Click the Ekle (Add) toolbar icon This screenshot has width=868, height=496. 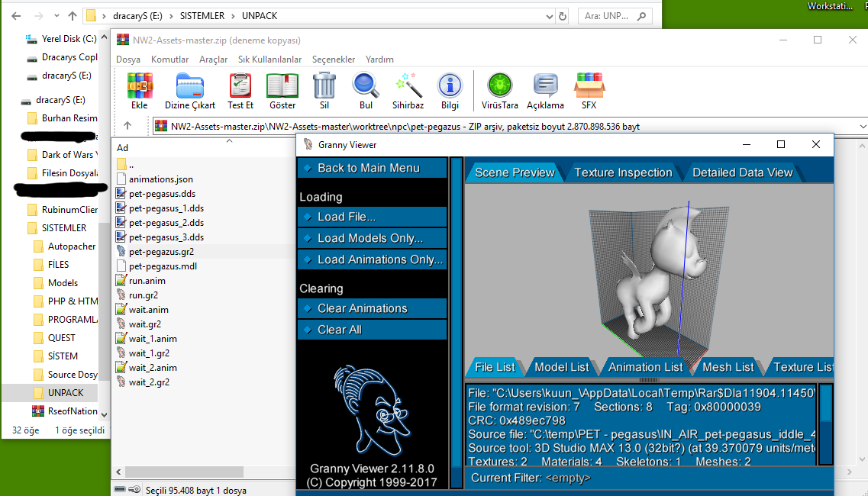click(140, 85)
